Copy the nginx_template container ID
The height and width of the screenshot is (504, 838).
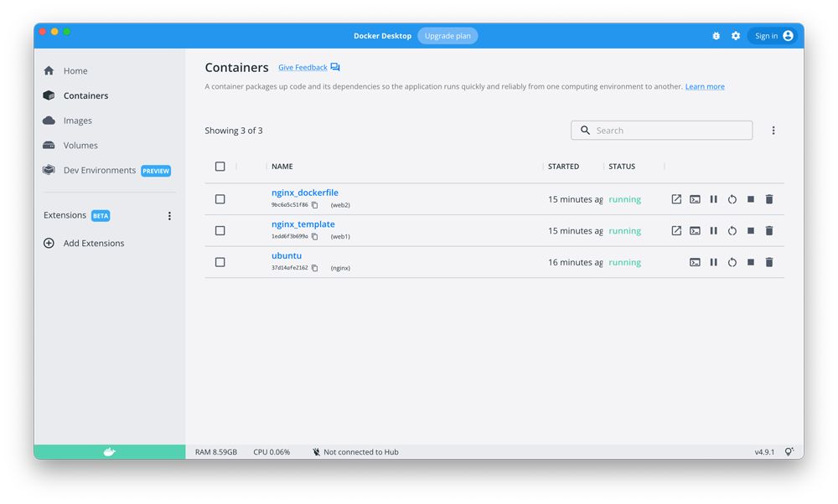(315, 237)
